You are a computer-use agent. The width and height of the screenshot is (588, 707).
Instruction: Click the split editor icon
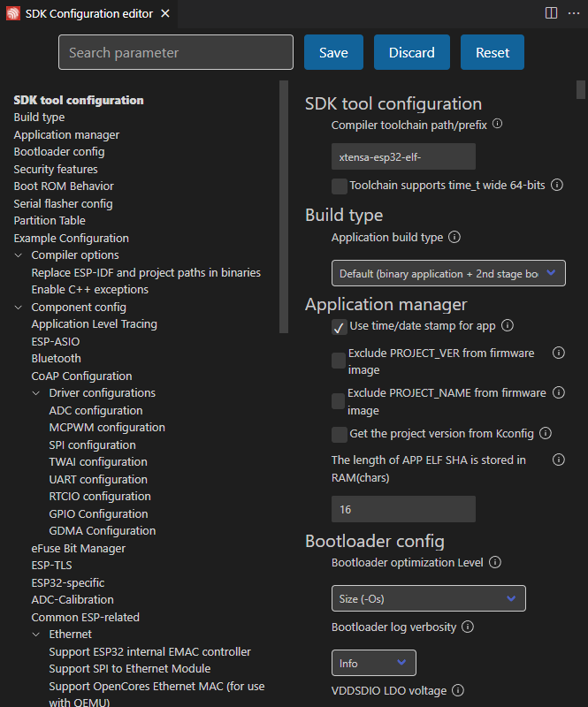coord(551,13)
